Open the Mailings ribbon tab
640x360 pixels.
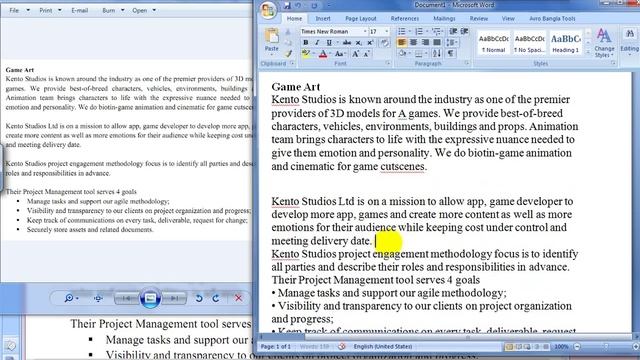[444, 18]
